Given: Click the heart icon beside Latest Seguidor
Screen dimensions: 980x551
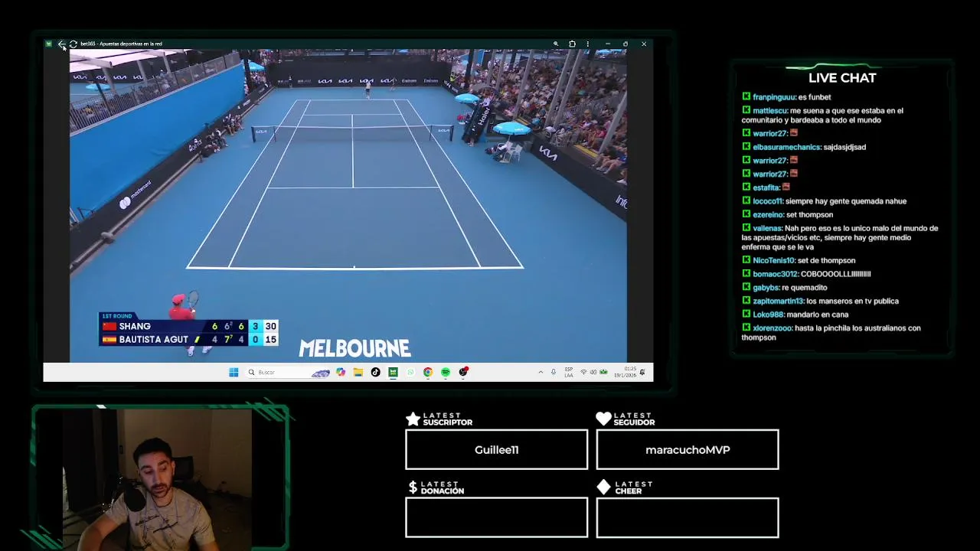Looking at the screenshot, I should tap(603, 419).
